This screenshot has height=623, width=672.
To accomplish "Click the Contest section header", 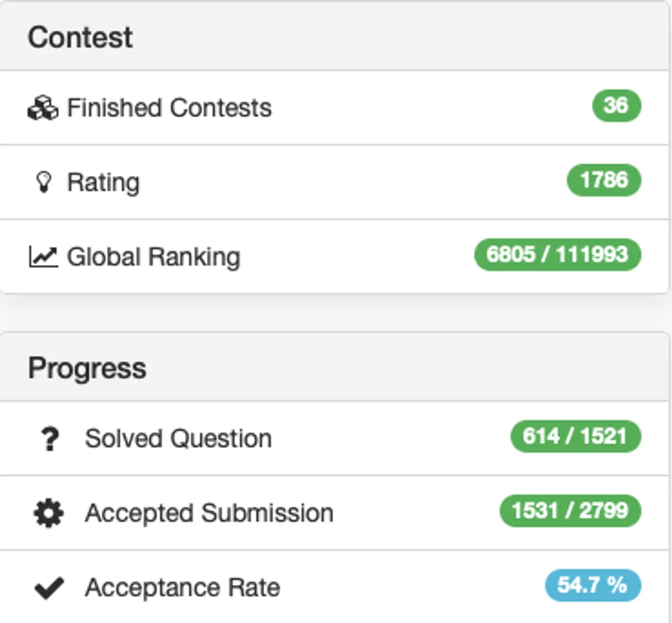I will pos(81,36).
